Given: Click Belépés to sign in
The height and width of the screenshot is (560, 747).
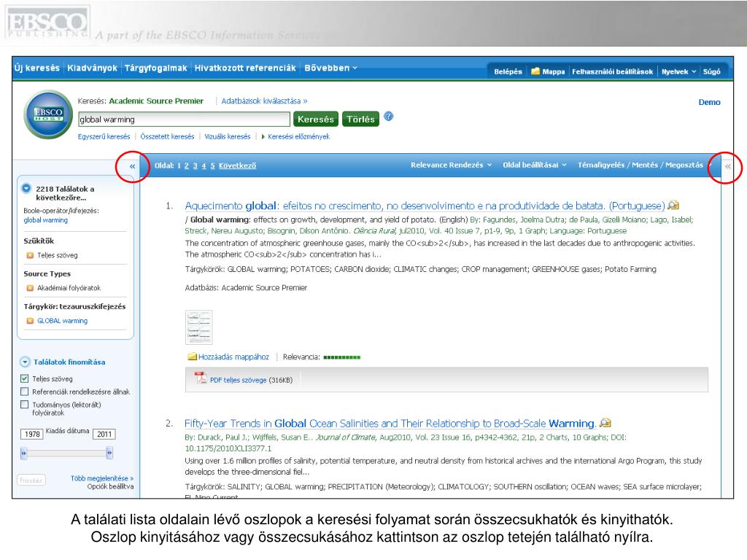Looking at the screenshot, I should coord(508,71).
